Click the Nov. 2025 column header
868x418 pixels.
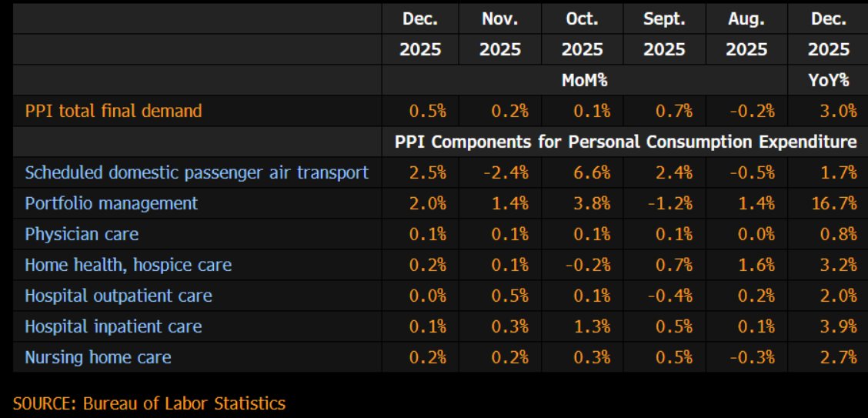(x=500, y=35)
